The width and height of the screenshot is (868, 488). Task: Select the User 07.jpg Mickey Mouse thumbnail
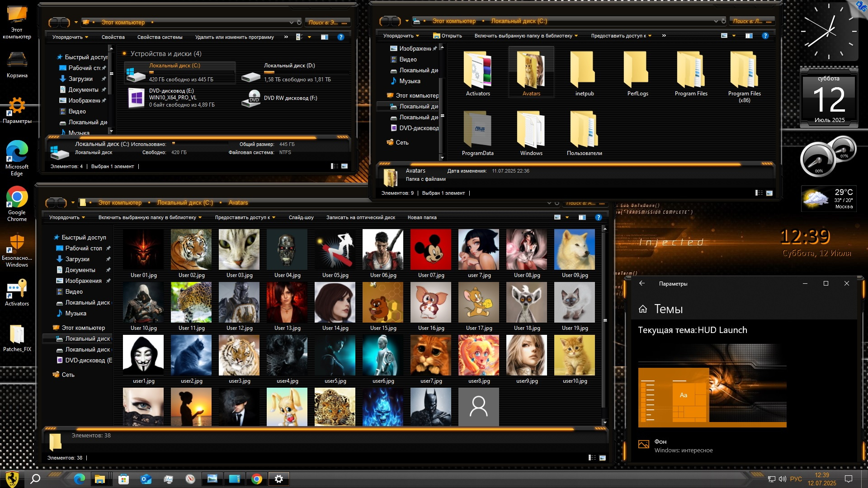[430, 249]
